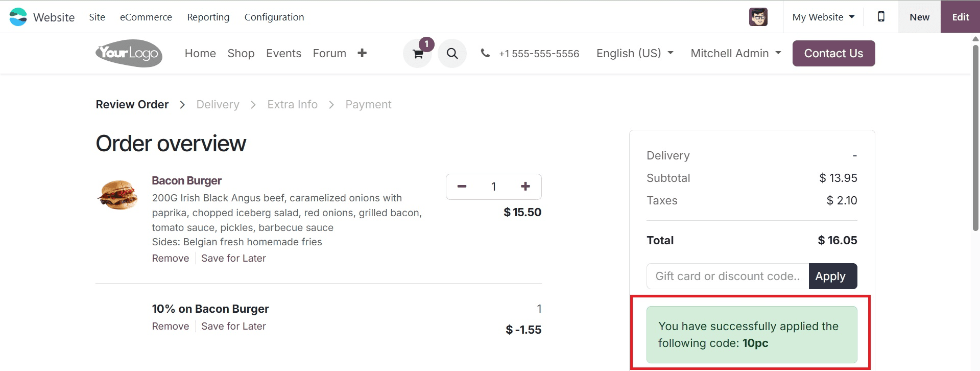The width and height of the screenshot is (980, 371).
Task: Open the My Website dropdown
Action: tap(822, 16)
